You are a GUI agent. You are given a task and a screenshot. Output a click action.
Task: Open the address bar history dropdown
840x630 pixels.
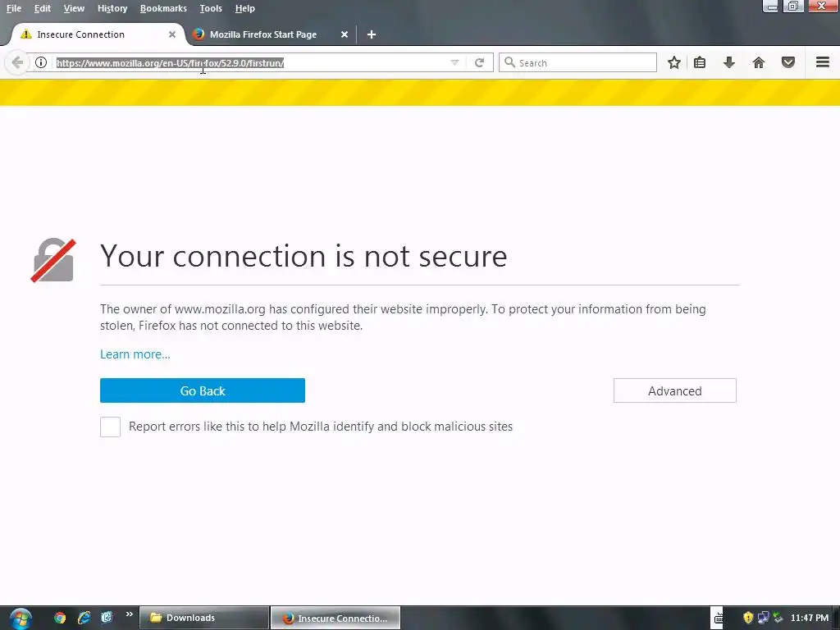pos(454,62)
